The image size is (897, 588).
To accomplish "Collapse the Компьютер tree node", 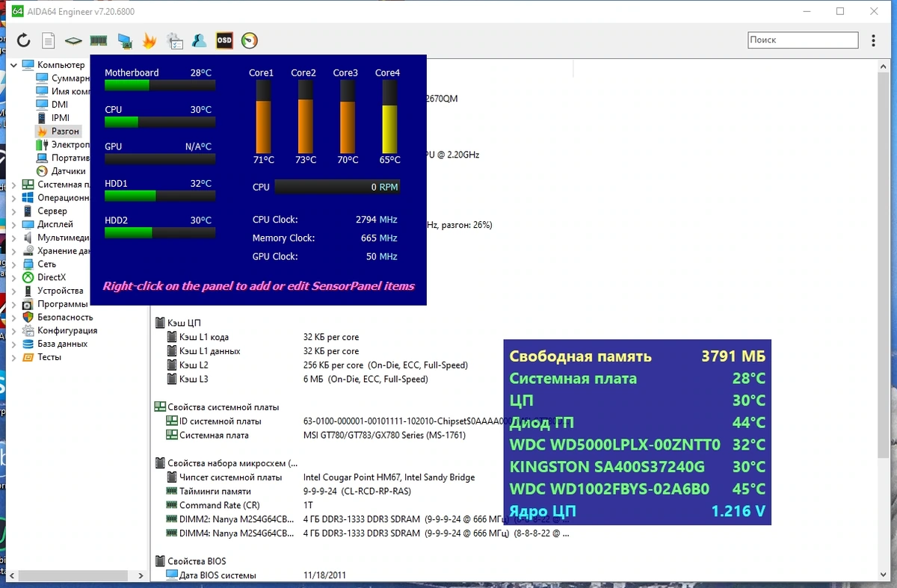I will 13,65.
